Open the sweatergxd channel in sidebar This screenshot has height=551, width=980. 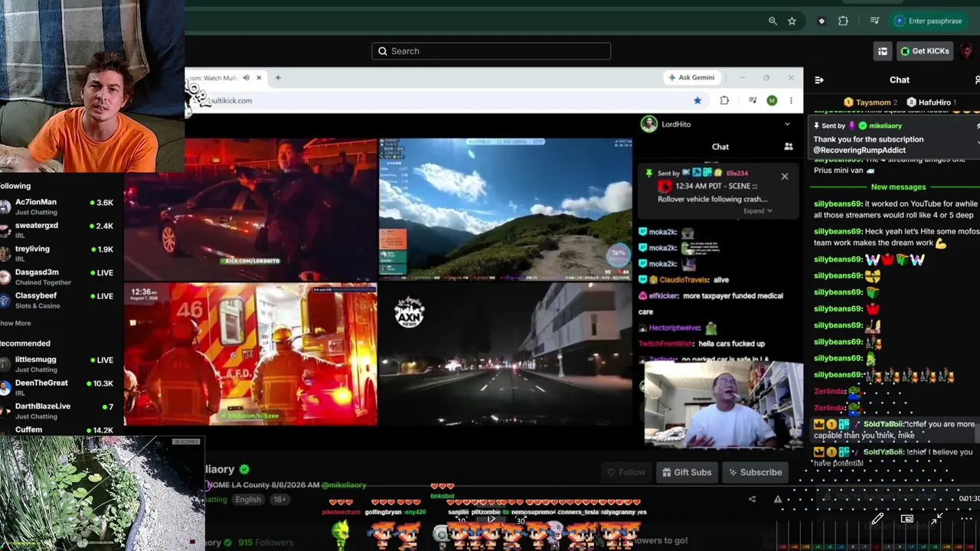click(x=57, y=230)
